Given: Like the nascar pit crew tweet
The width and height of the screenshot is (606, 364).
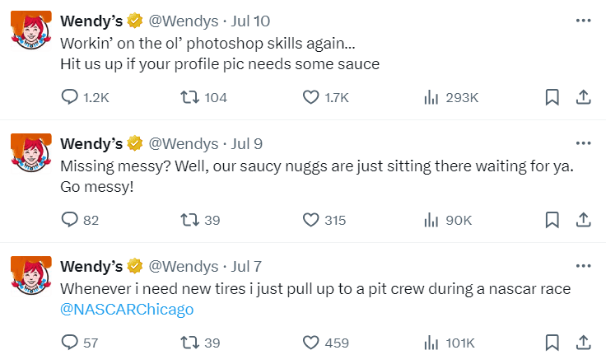Looking at the screenshot, I should click(x=311, y=343).
